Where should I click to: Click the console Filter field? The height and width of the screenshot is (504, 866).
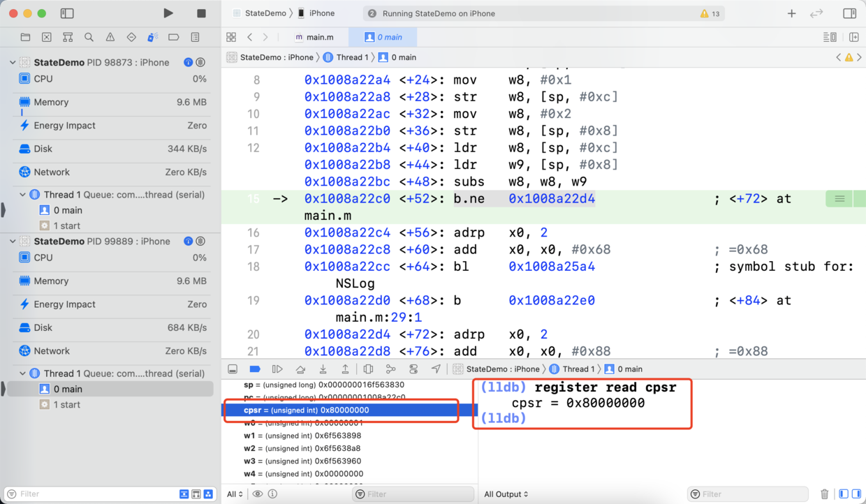[x=747, y=494]
